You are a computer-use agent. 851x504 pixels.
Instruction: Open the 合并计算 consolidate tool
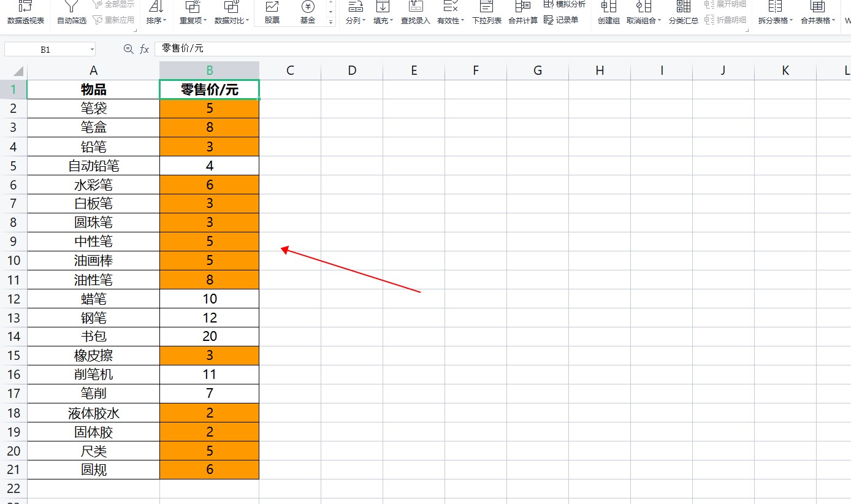click(523, 12)
